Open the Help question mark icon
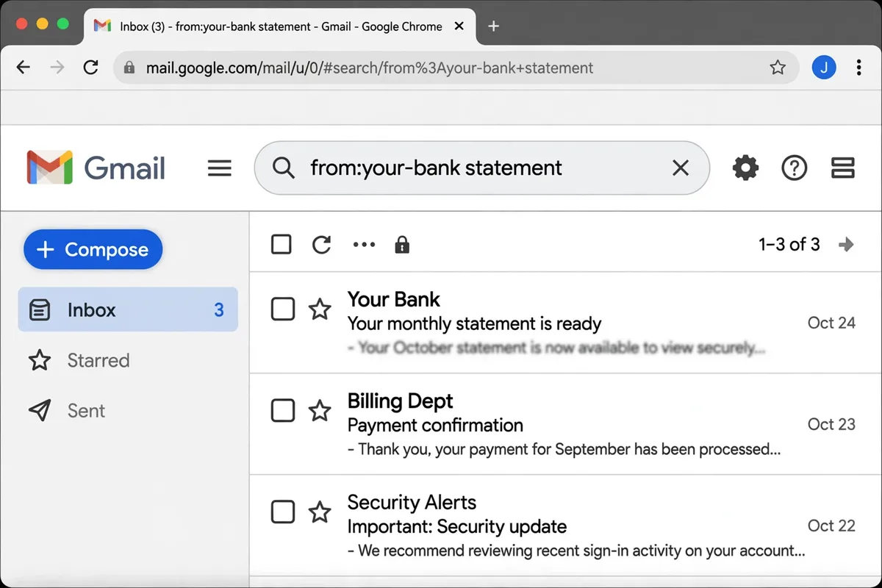 [x=794, y=168]
